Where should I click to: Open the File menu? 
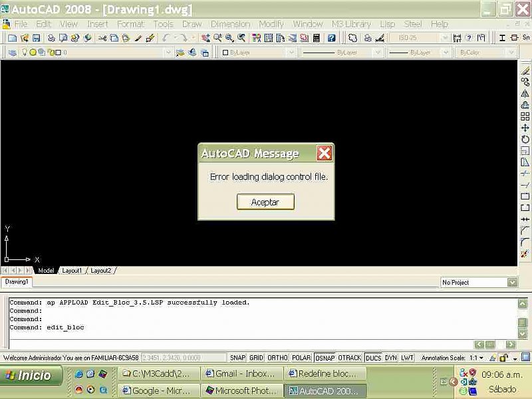coord(21,24)
